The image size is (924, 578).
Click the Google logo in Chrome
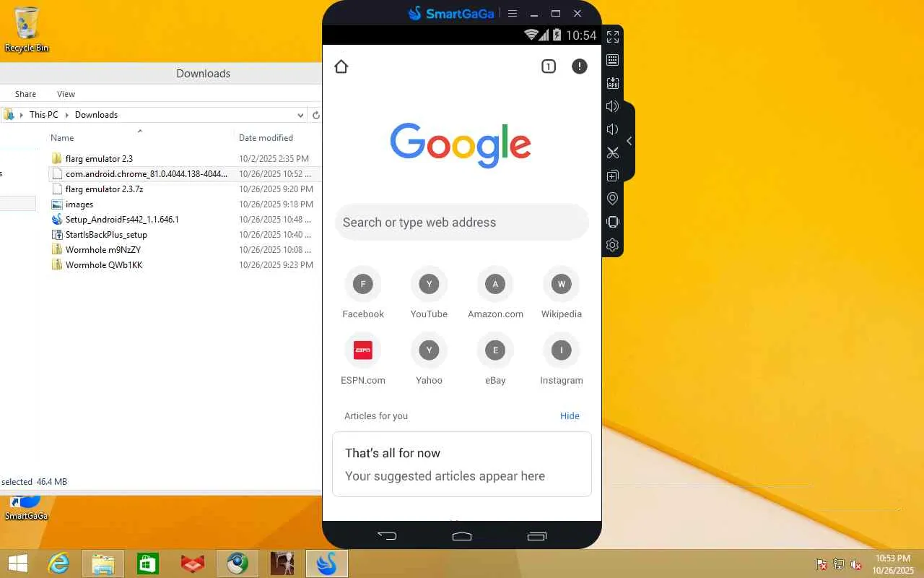(x=461, y=144)
